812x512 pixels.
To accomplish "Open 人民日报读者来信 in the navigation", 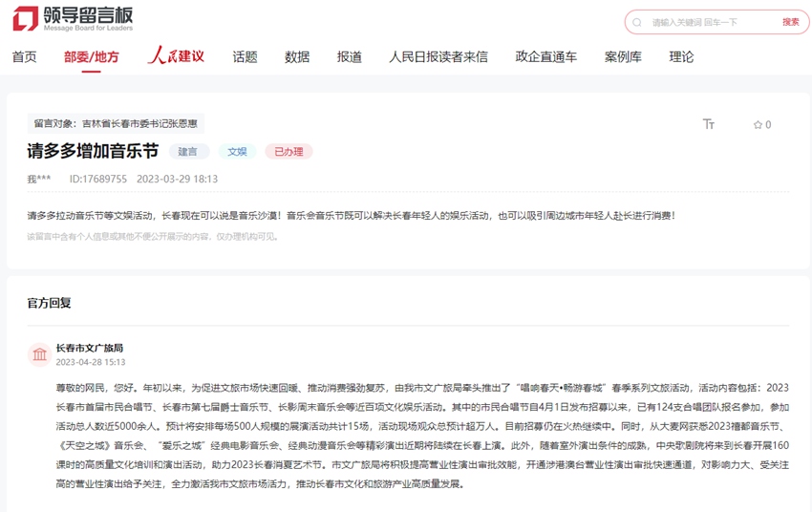I will pyautogui.click(x=438, y=57).
